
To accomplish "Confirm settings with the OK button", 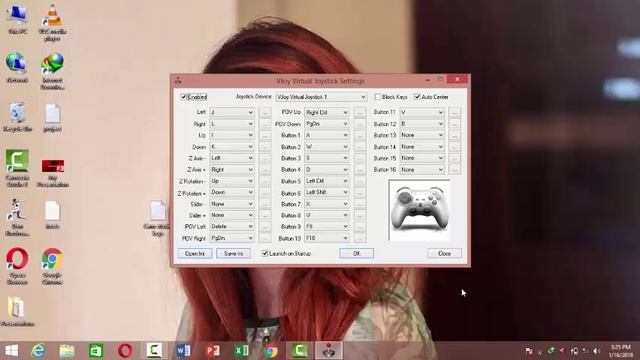I will [x=356, y=253].
